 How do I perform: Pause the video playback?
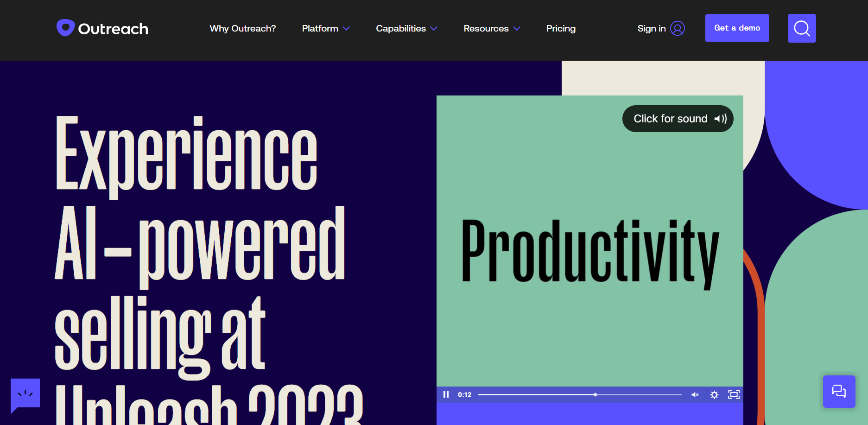[x=446, y=394]
